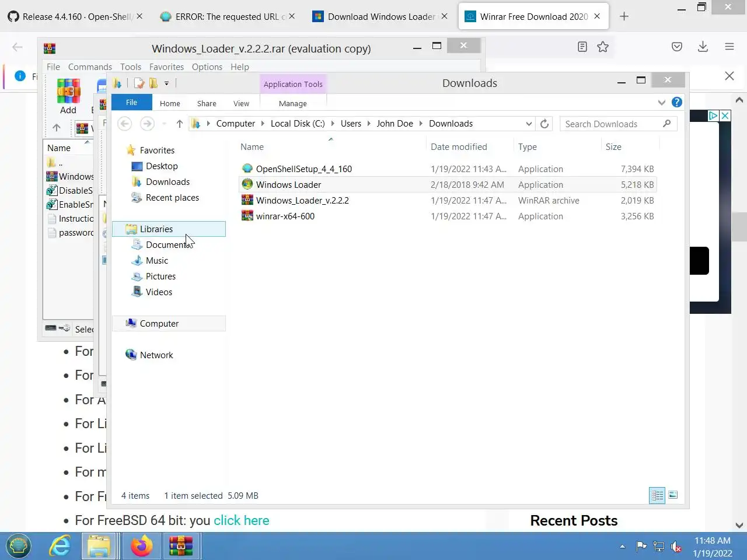747x560 pixels.
Task: Open Internet Explorer from taskbar
Action: [60, 546]
